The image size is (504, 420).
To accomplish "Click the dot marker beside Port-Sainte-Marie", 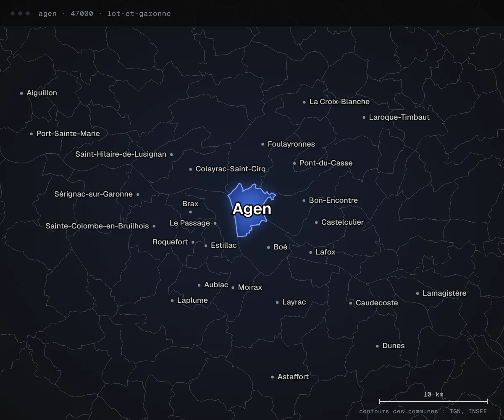I will [x=31, y=134].
